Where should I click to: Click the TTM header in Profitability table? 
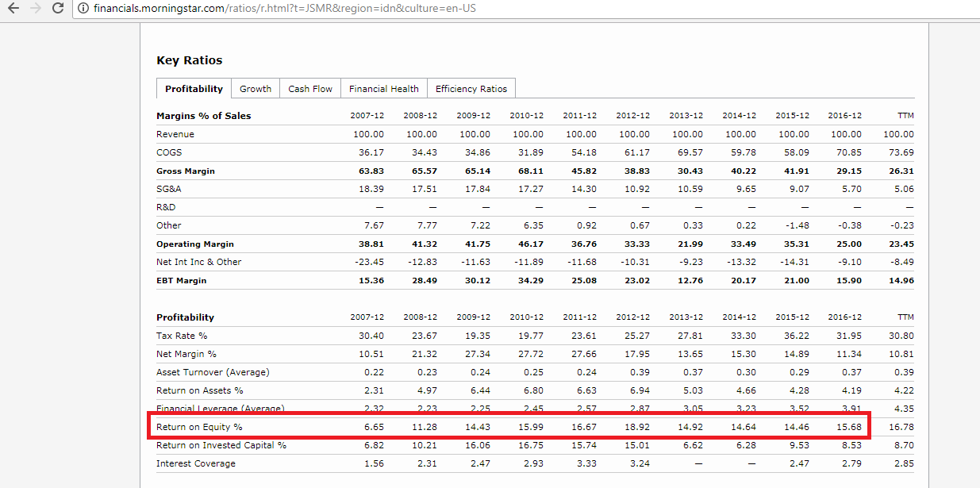[905, 317]
